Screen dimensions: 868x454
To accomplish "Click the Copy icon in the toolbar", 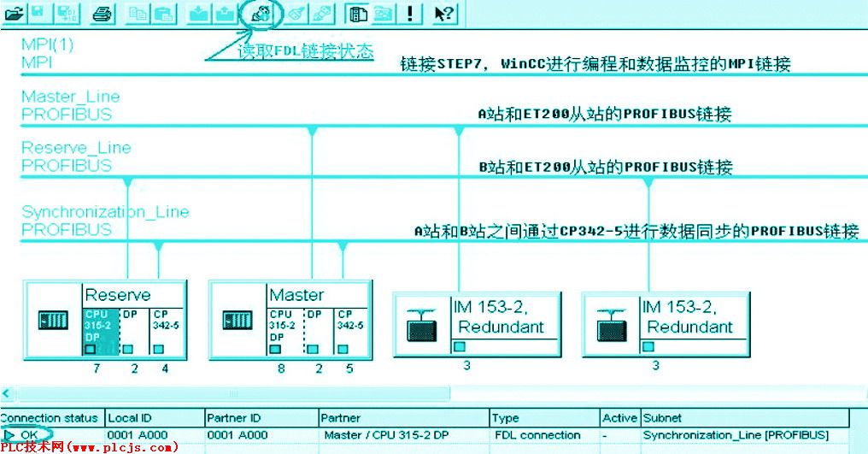I will coord(138,14).
